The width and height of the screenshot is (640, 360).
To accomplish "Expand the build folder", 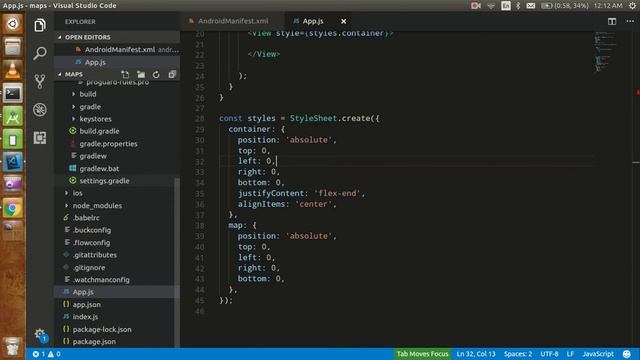I will click(x=88, y=94).
